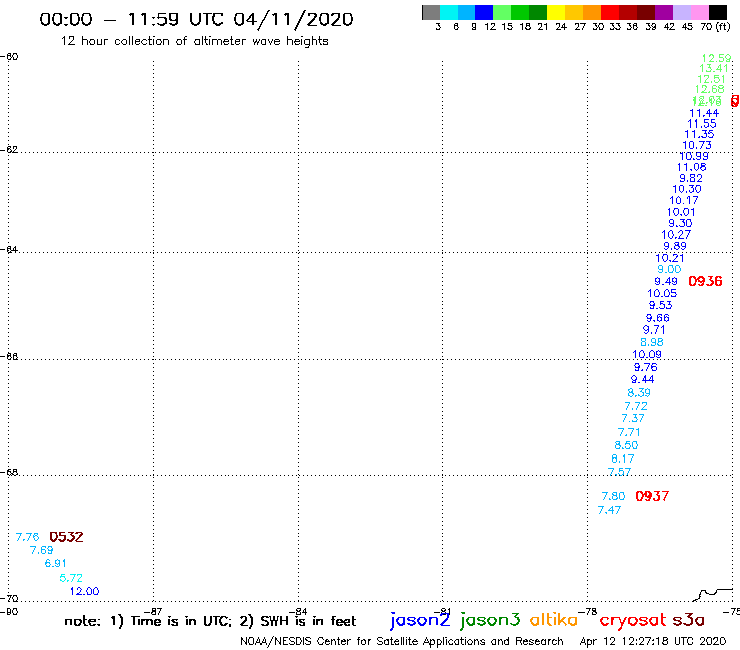Select the 10.27 reading
This screenshot has width=740, height=650.
pyautogui.click(x=676, y=235)
